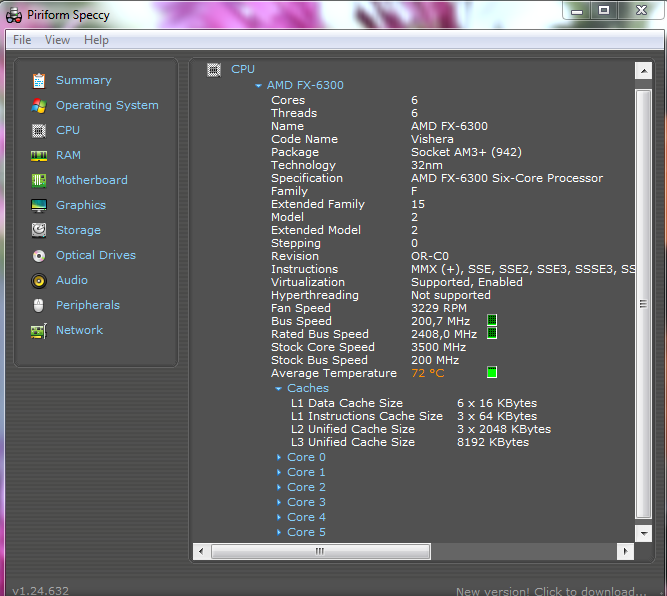
Task: Click the RAM memory stick icon
Action: point(39,156)
